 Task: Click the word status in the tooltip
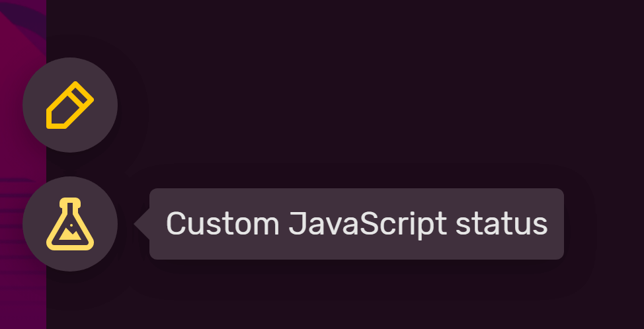tap(502, 224)
